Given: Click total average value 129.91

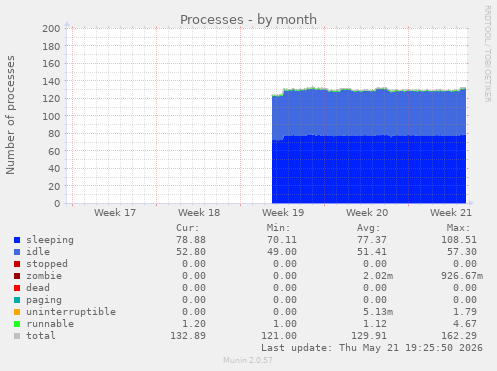Looking at the screenshot, I should (369, 336).
